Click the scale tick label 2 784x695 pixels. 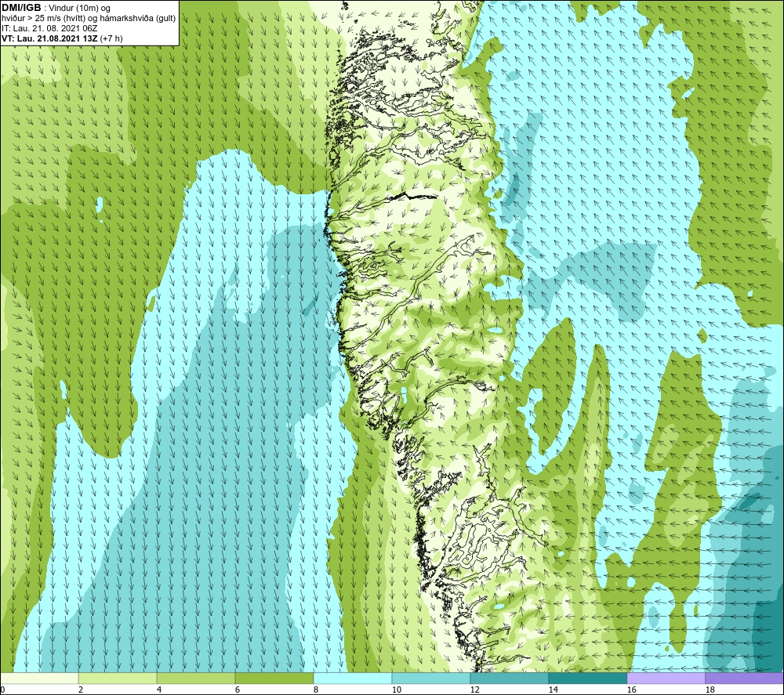tap(81, 690)
